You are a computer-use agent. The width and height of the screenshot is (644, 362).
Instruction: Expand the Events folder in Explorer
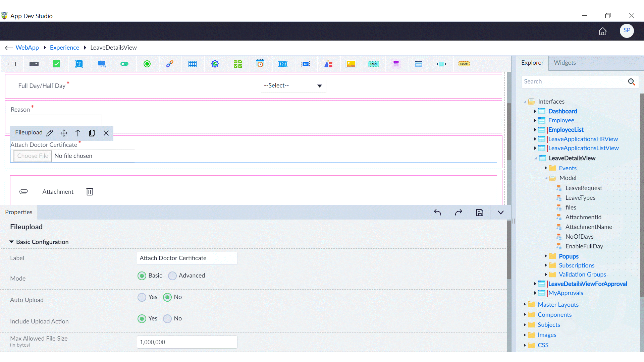point(546,168)
